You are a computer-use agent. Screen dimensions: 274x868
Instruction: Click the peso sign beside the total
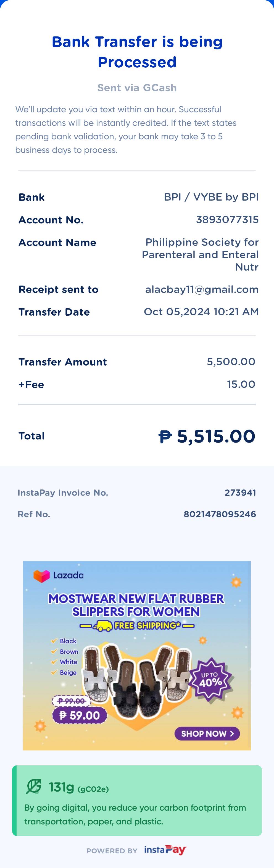point(165,437)
